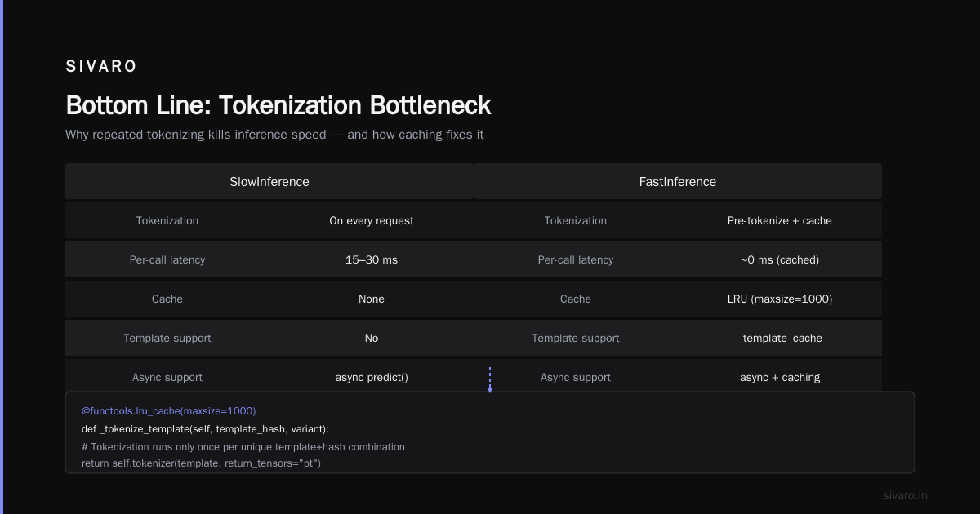Select the SlowInference column header
The width and height of the screenshot is (980, 514).
click(269, 181)
